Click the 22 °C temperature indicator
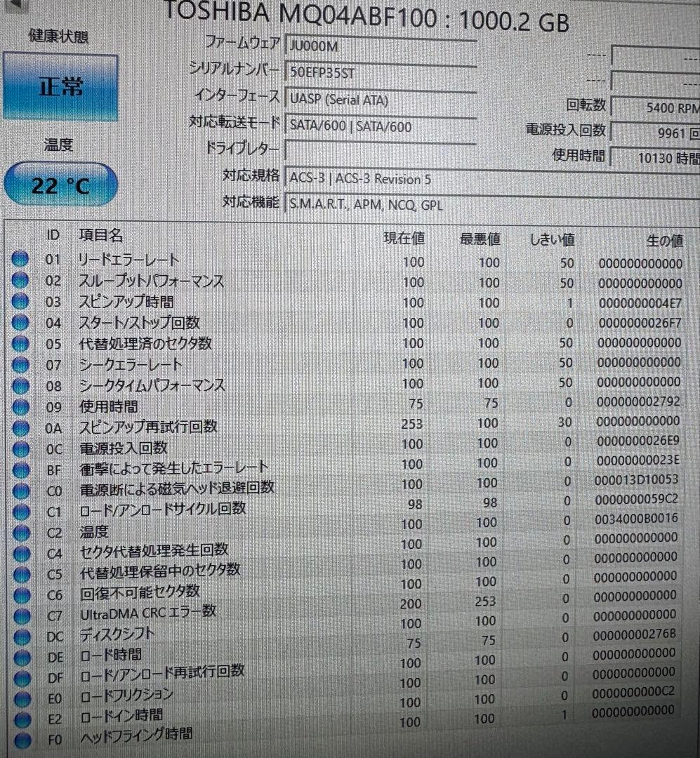The height and width of the screenshot is (758, 700). (60, 185)
